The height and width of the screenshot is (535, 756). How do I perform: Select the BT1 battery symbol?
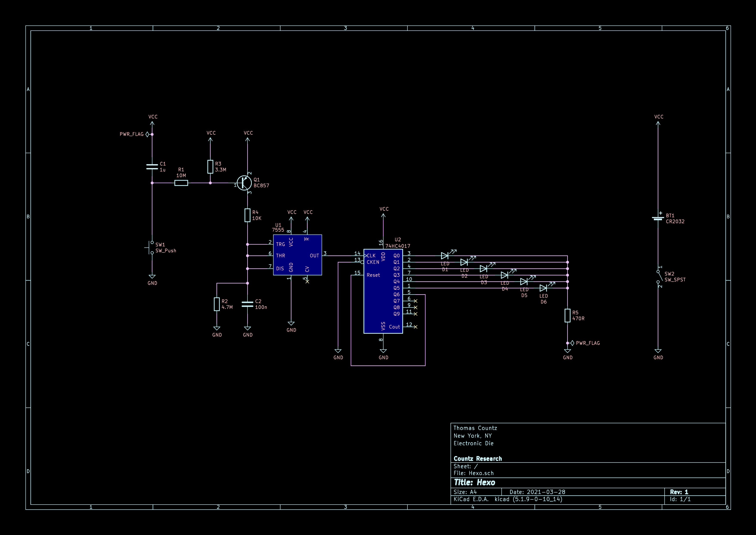pyautogui.click(x=658, y=217)
